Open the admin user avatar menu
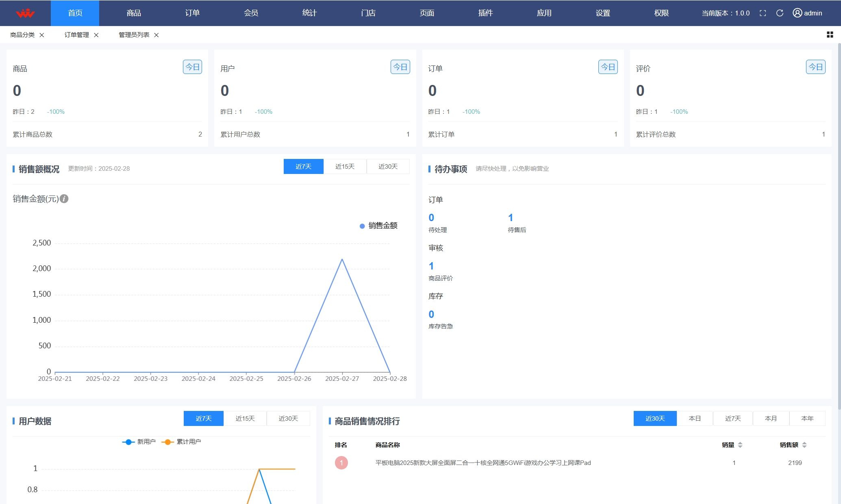The height and width of the screenshot is (504, 841). (807, 13)
